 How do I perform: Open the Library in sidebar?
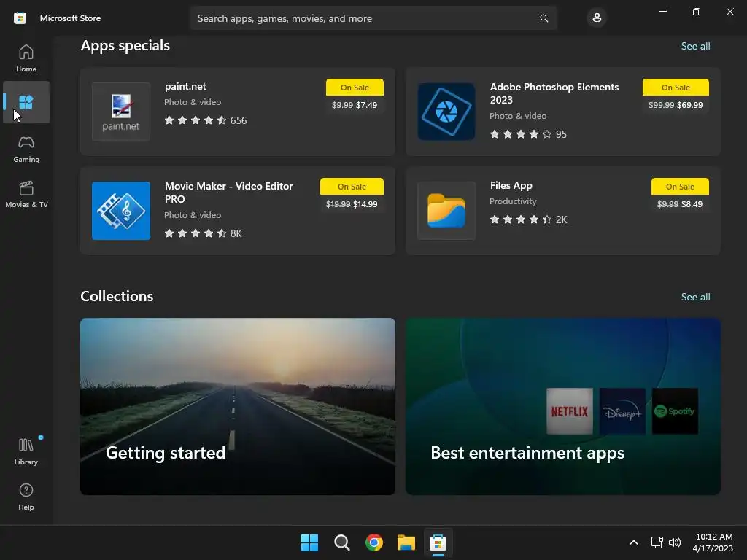coord(26,451)
